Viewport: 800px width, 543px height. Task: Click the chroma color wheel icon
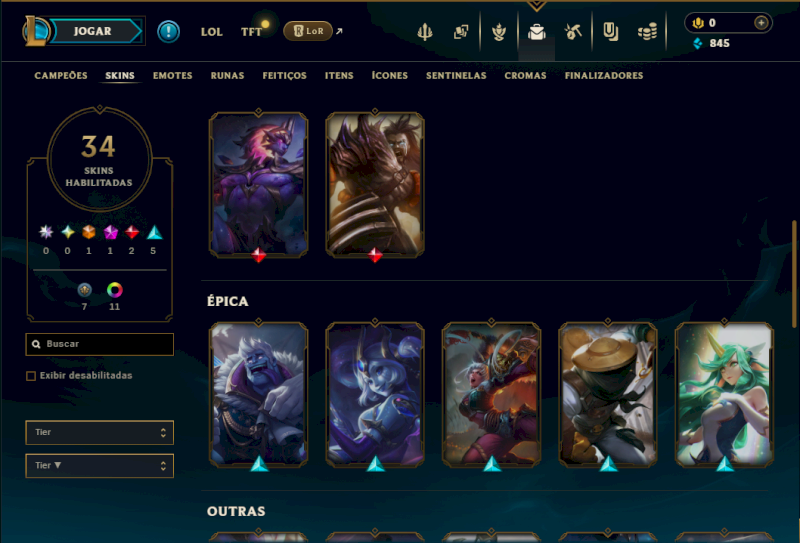coord(115,290)
